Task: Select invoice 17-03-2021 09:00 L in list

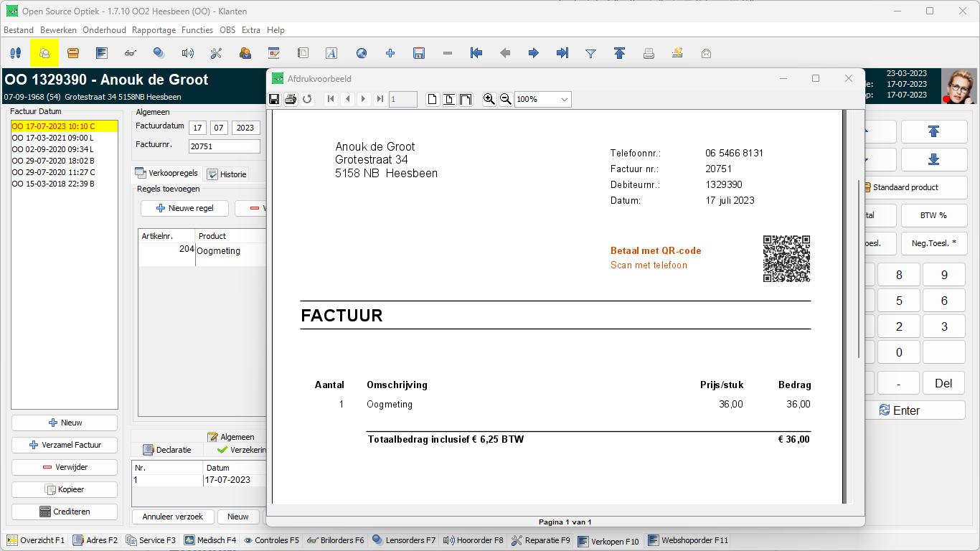Action: (52, 138)
